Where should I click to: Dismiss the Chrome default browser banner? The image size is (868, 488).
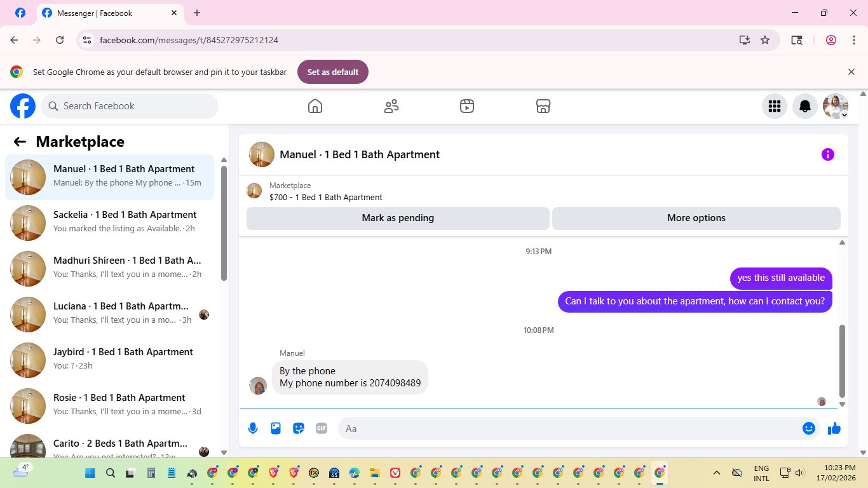[x=851, y=72]
